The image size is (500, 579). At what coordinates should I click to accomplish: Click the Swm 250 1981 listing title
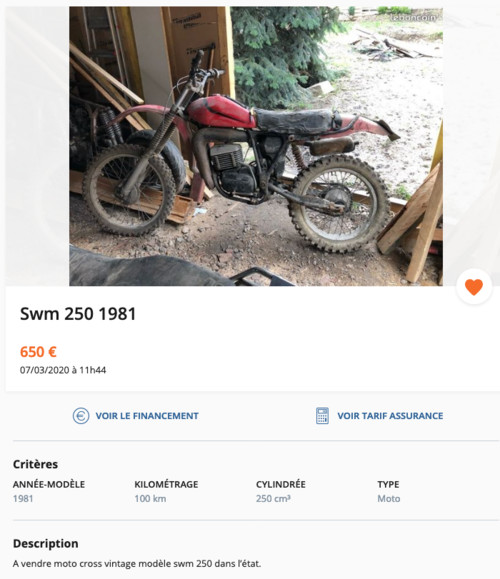(x=78, y=314)
